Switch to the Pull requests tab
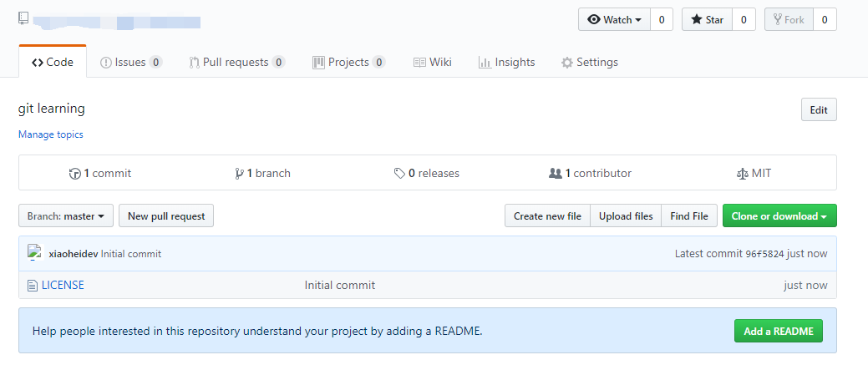 point(237,62)
